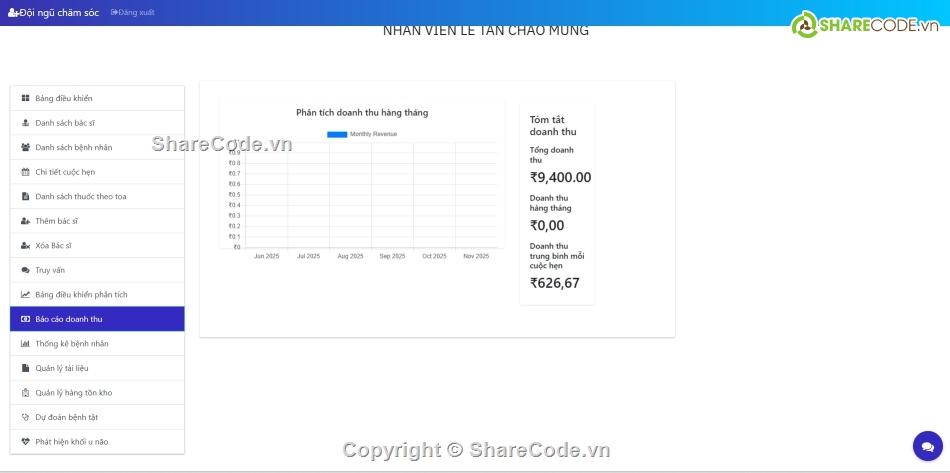The width and height of the screenshot is (950, 473).
Task: Open Quản lý hàng tồn kho
Action: tap(73, 392)
